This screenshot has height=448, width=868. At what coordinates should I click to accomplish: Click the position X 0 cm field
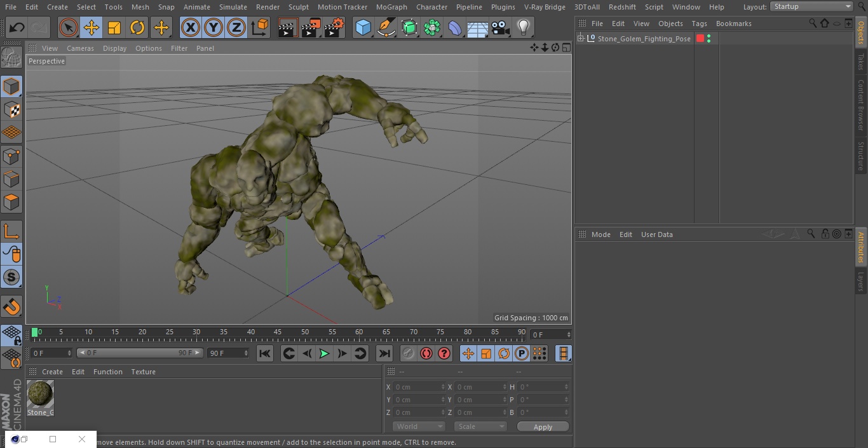click(x=419, y=387)
